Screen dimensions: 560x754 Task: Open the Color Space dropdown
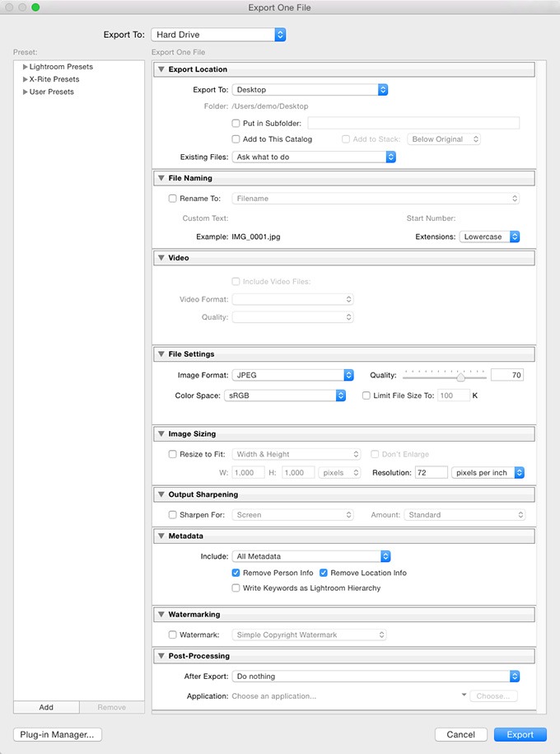tap(286, 395)
